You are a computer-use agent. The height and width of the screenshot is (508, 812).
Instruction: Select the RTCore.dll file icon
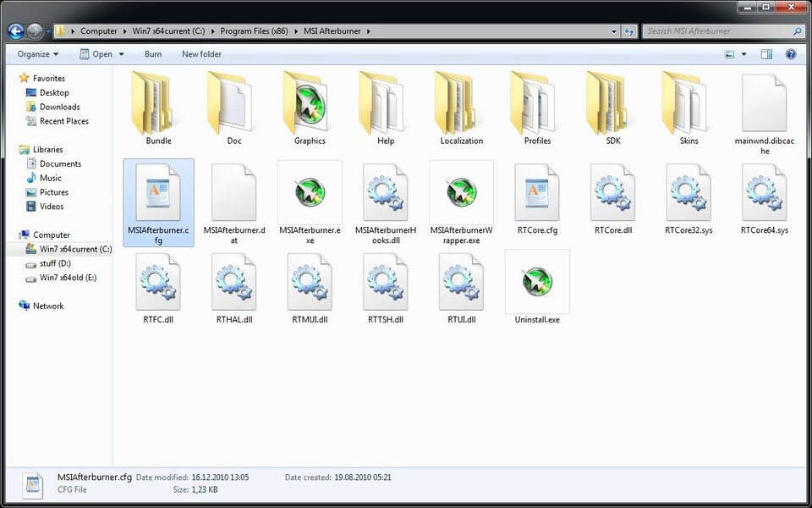[613, 192]
